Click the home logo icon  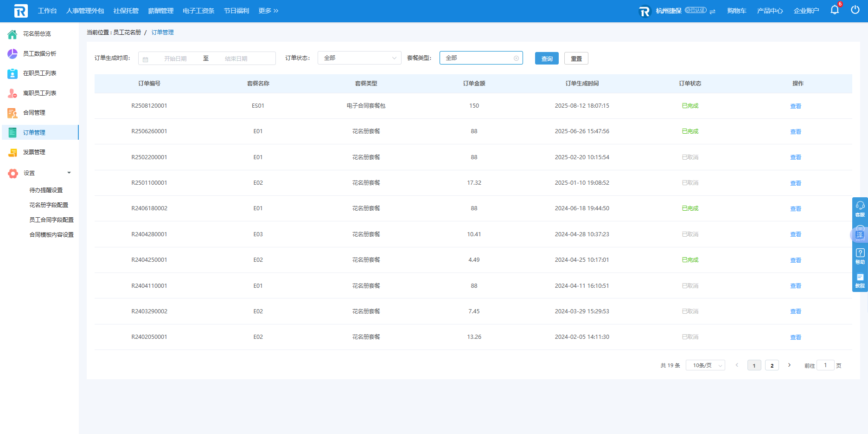pyautogui.click(x=21, y=11)
